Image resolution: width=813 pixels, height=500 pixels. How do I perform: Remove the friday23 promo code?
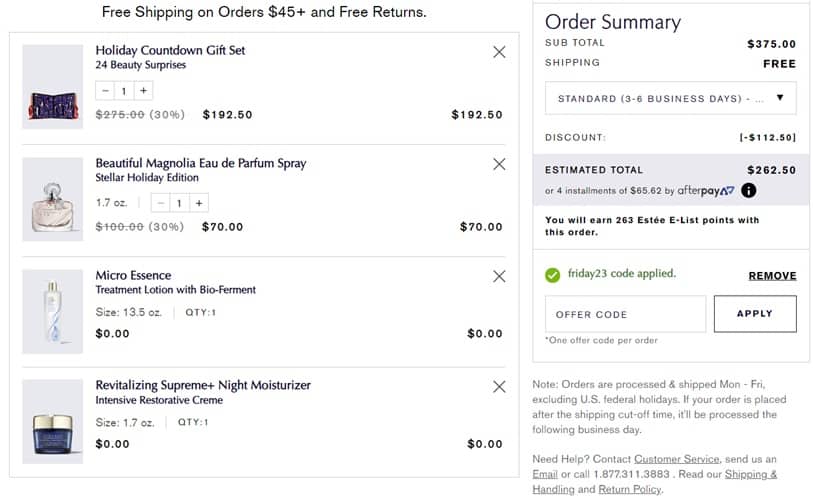point(772,276)
